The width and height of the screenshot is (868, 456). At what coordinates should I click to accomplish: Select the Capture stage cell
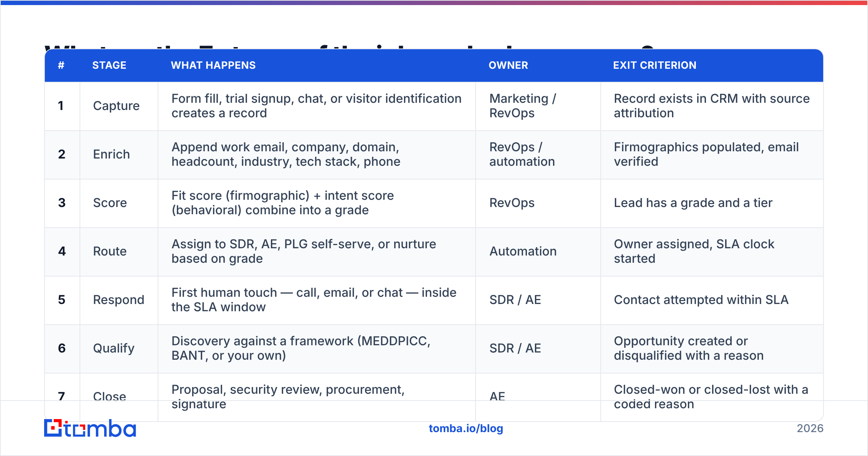tap(119, 106)
